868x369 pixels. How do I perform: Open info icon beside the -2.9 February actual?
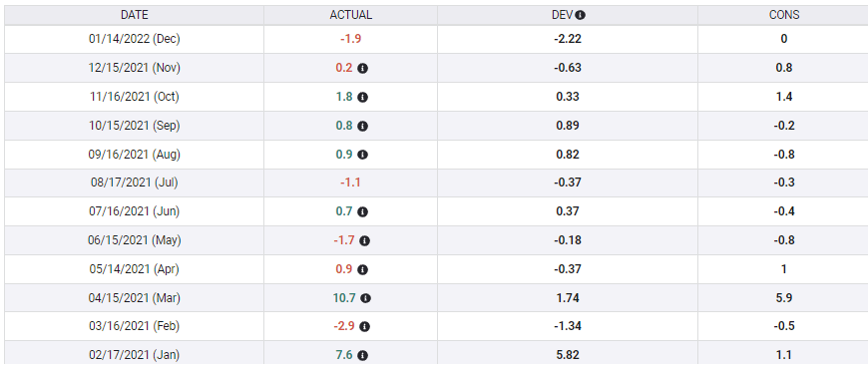point(365,327)
